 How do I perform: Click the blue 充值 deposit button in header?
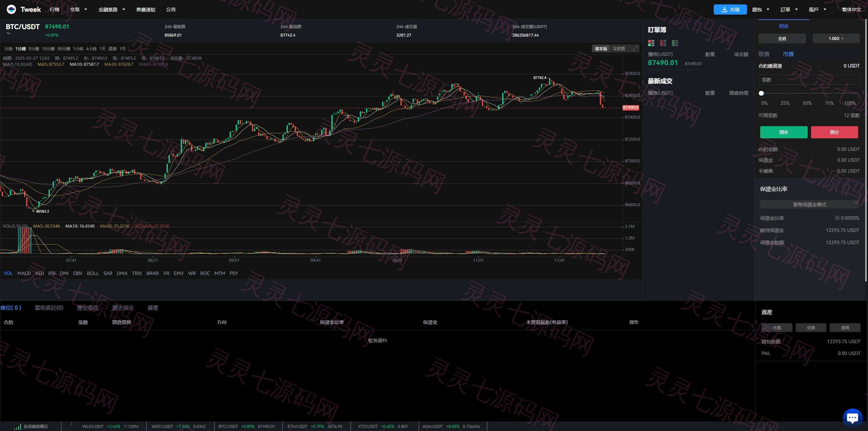click(730, 9)
